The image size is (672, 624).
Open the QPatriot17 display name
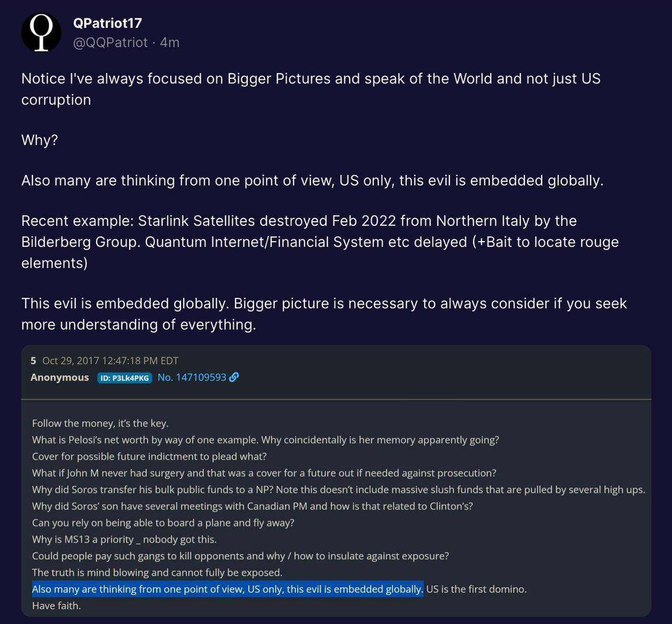108,23
